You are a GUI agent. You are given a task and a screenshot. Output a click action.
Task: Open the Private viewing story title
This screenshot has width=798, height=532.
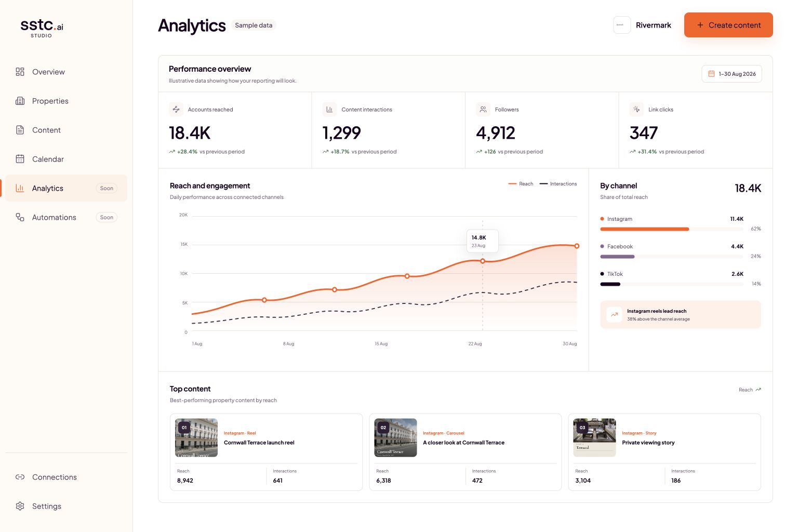[x=648, y=443]
